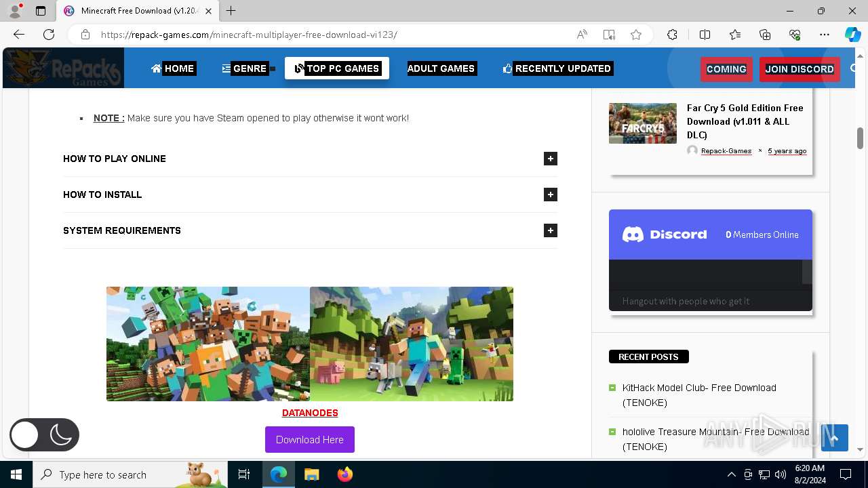Open File Explorer from taskbar
868x488 pixels.
click(x=311, y=474)
